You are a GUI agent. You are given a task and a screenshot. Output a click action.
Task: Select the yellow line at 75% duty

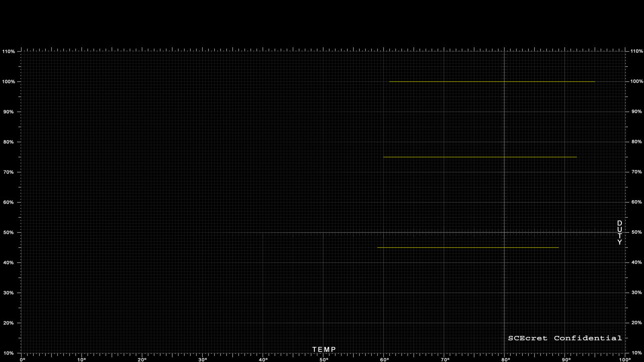480,157
